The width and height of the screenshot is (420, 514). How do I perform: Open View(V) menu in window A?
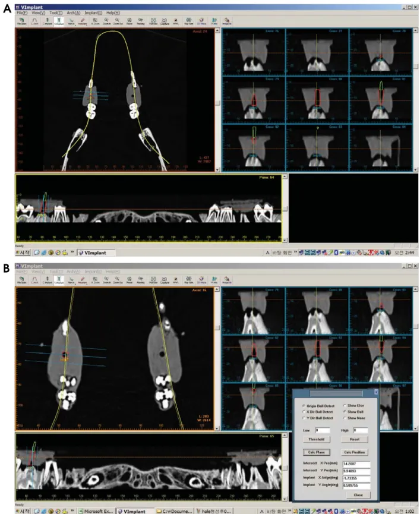click(39, 13)
